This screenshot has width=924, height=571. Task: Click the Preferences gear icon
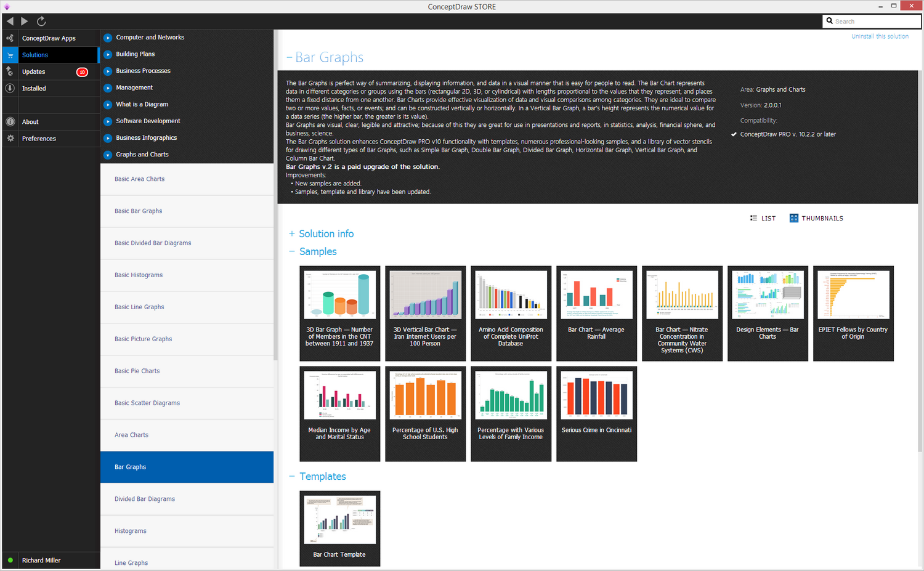tap(10, 139)
